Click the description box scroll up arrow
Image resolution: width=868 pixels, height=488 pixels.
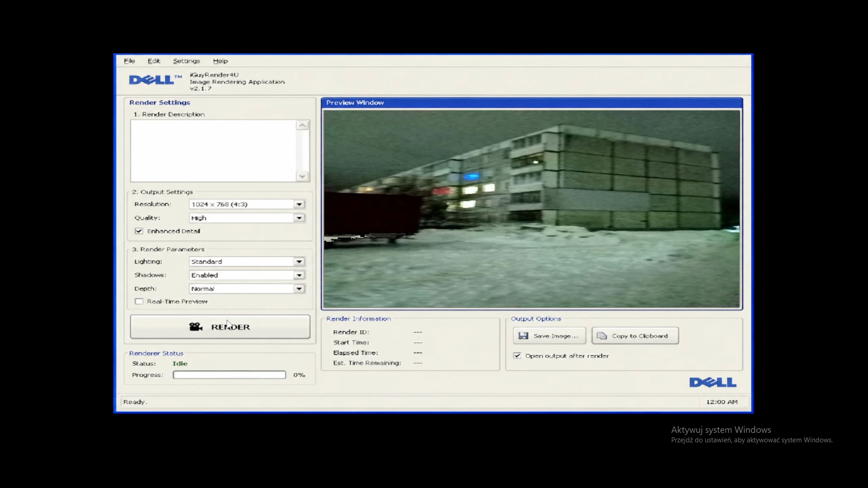[303, 125]
